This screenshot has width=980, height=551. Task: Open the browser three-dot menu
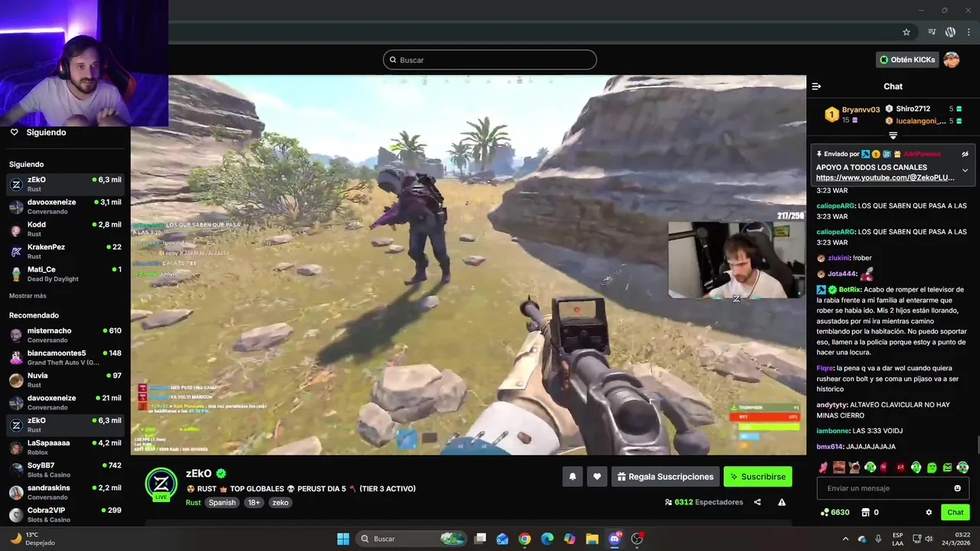click(969, 32)
